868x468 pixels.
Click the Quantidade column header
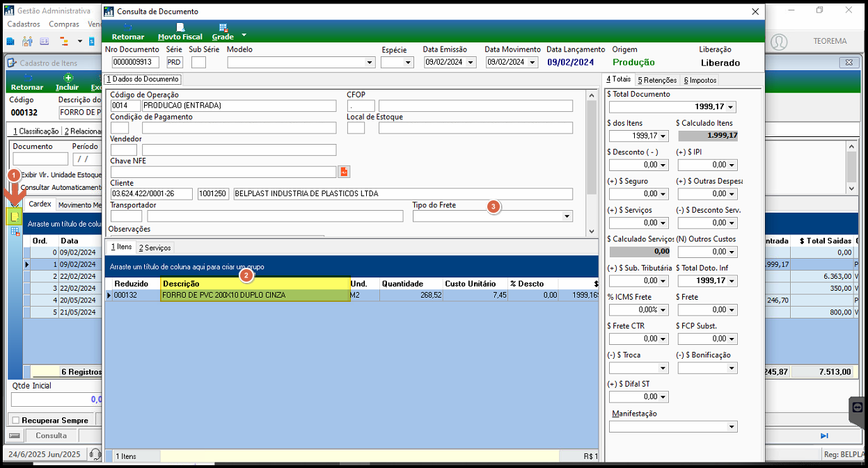pos(411,284)
